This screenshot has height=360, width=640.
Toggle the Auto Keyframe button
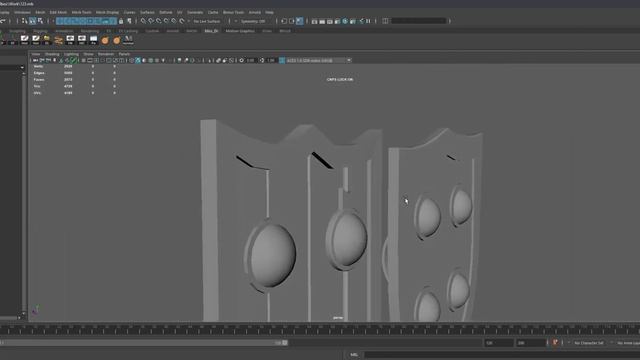coord(555,343)
